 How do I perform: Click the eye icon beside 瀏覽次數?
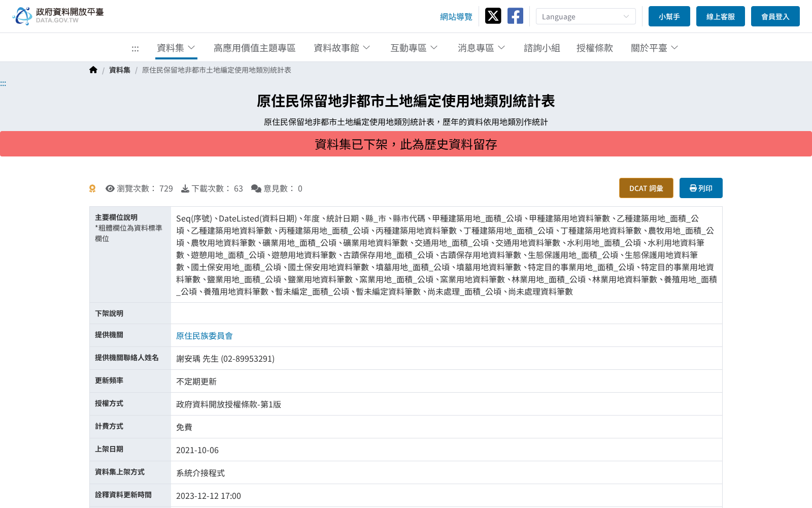pyautogui.click(x=110, y=188)
